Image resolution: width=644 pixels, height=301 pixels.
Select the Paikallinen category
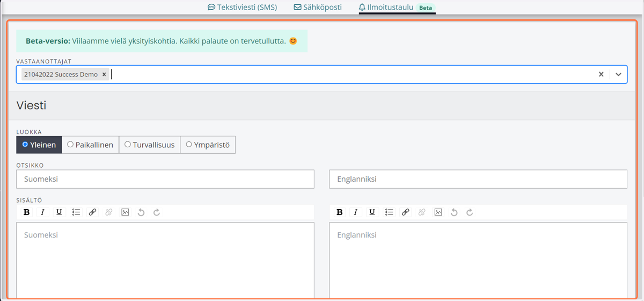90,145
